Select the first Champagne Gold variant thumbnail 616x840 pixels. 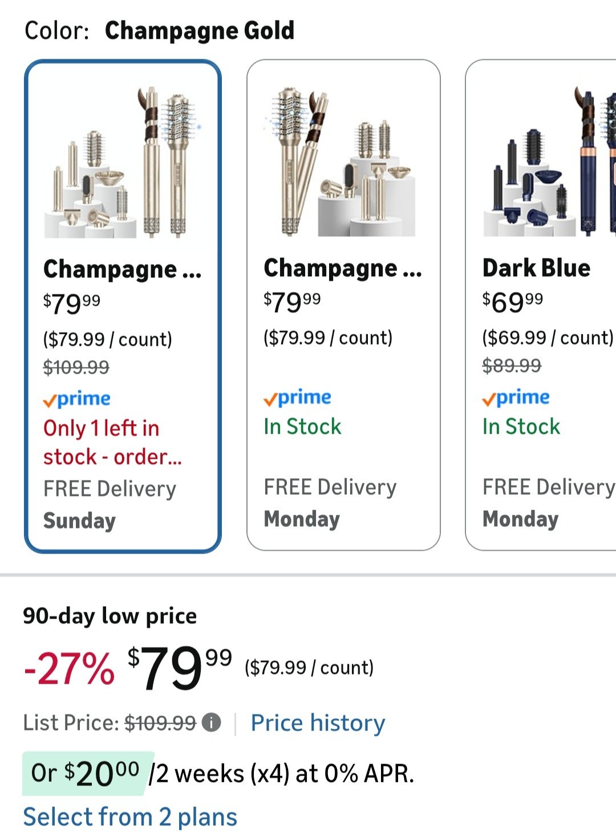[x=123, y=163]
